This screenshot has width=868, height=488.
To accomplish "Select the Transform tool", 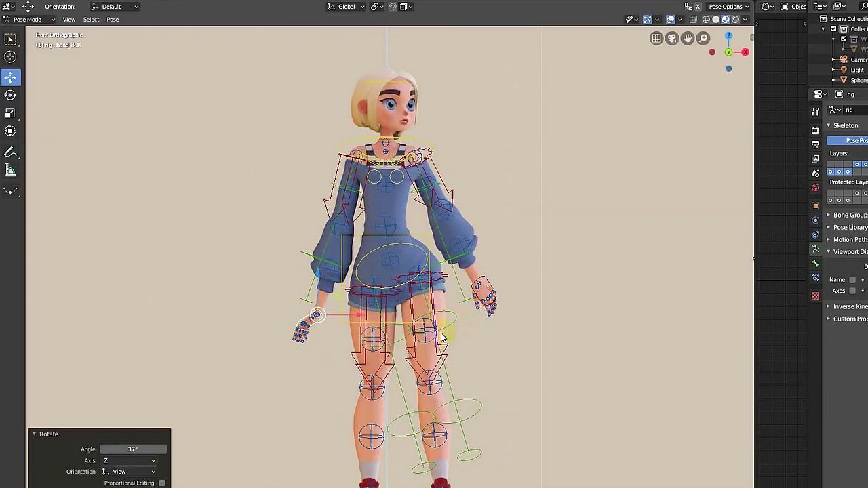I will pyautogui.click(x=10, y=130).
